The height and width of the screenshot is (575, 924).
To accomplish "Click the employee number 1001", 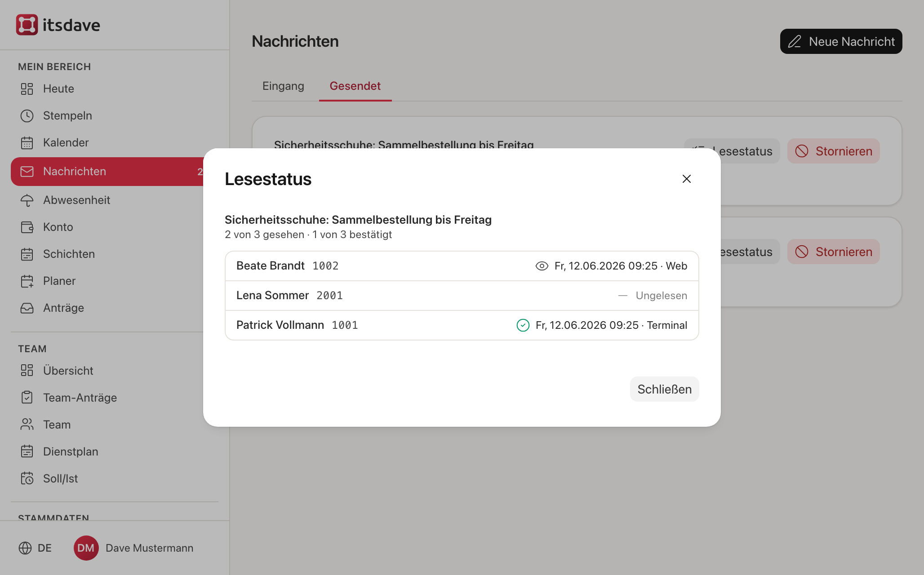I will (x=345, y=325).
